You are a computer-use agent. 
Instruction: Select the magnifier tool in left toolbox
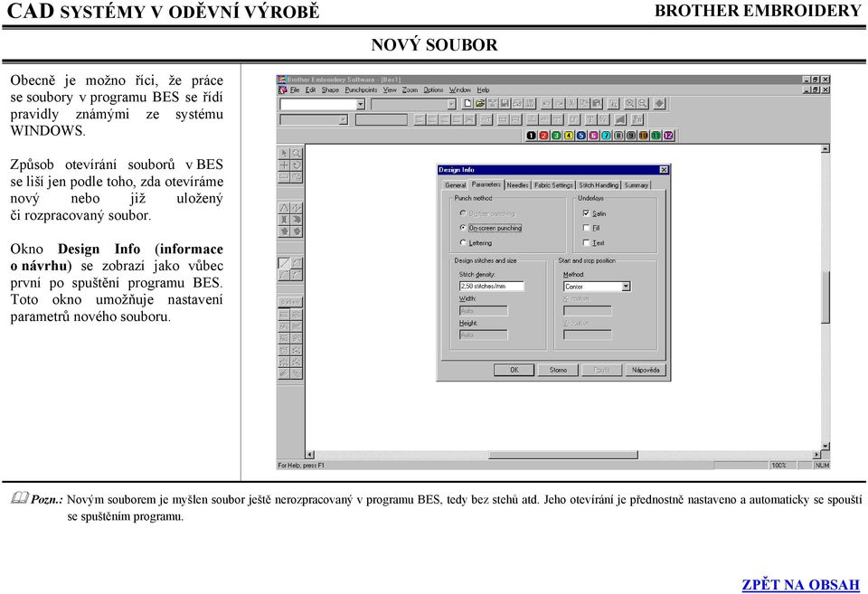[x=297, y=153]
